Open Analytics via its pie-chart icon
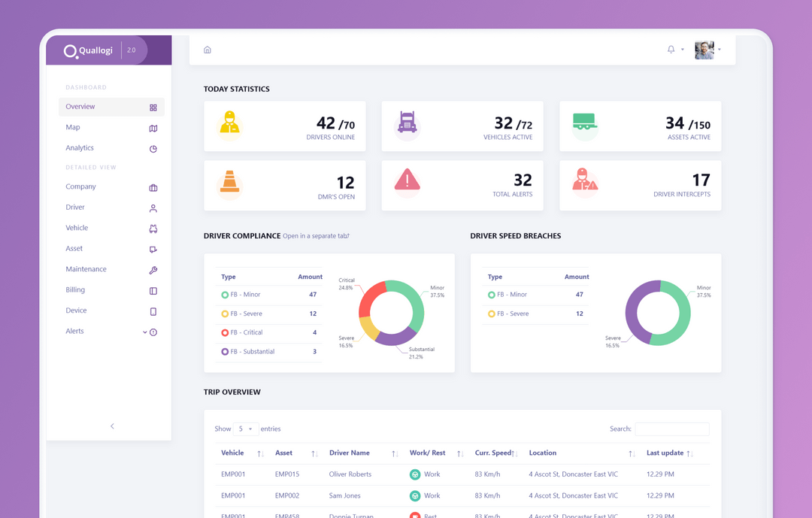 (153, 148)
